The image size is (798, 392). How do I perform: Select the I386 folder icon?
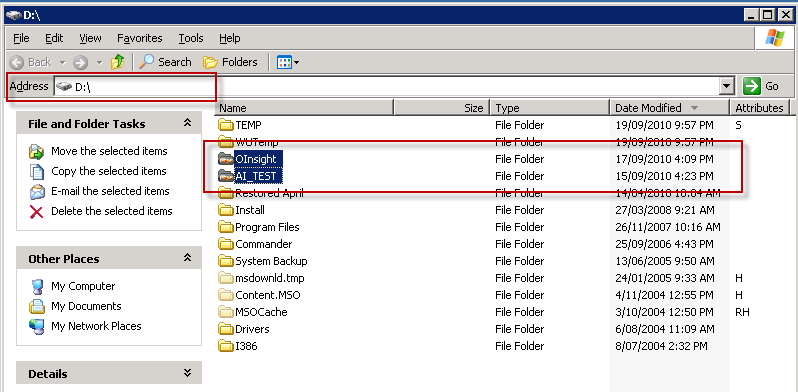[225, 346]
